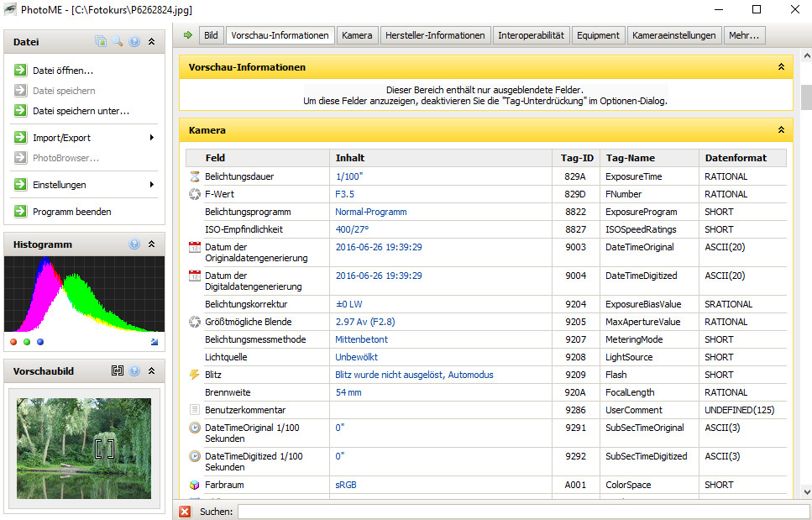Collapse the Kamera section
Image resolution: width=812 pixels, height=520 pixels.
[x=781, y=130]
